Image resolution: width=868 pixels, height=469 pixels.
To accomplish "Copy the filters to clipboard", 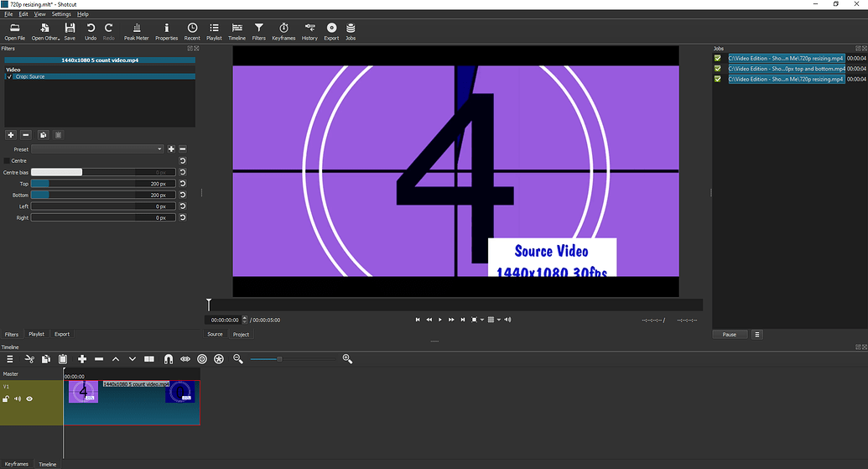I will coord(43,134).
